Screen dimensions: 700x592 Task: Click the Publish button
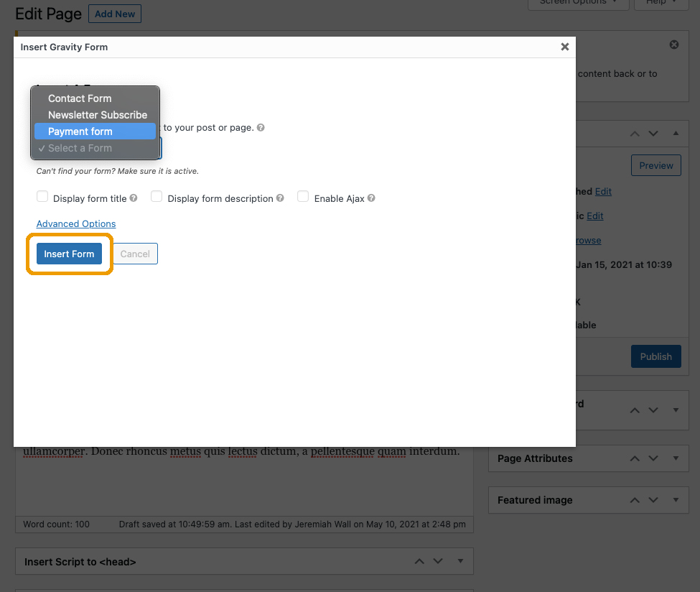655,356
